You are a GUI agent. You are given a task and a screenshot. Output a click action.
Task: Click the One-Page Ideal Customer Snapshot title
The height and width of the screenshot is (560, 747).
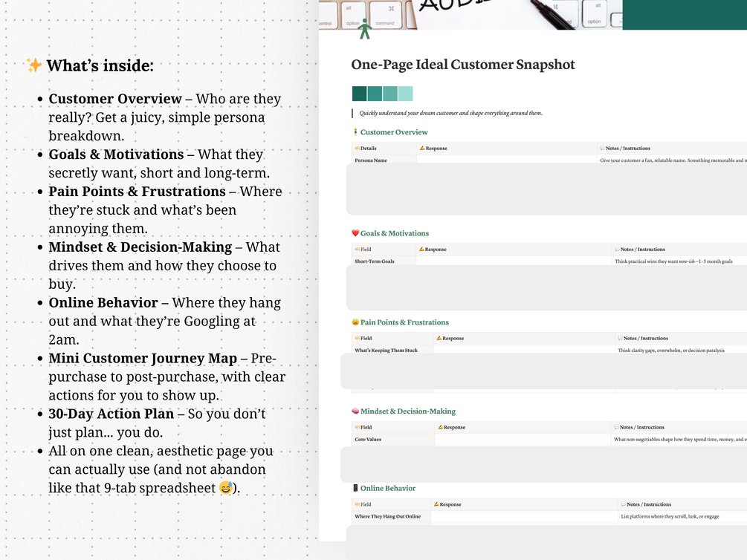tap(463, 65)
